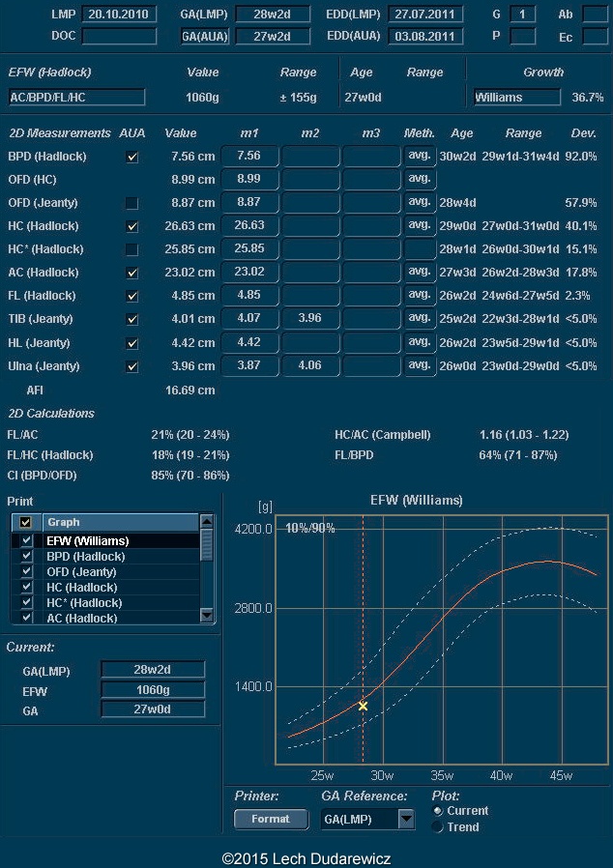
Task: Toggle AUA checkbox for HL (Jeanty)
Action: (131, 344)
